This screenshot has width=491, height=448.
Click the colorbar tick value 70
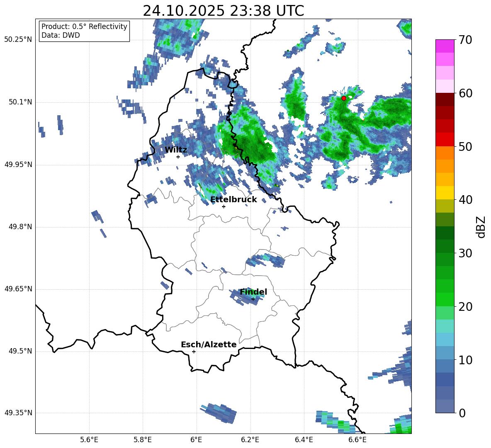pyautogui.click(x=465, y=40)
